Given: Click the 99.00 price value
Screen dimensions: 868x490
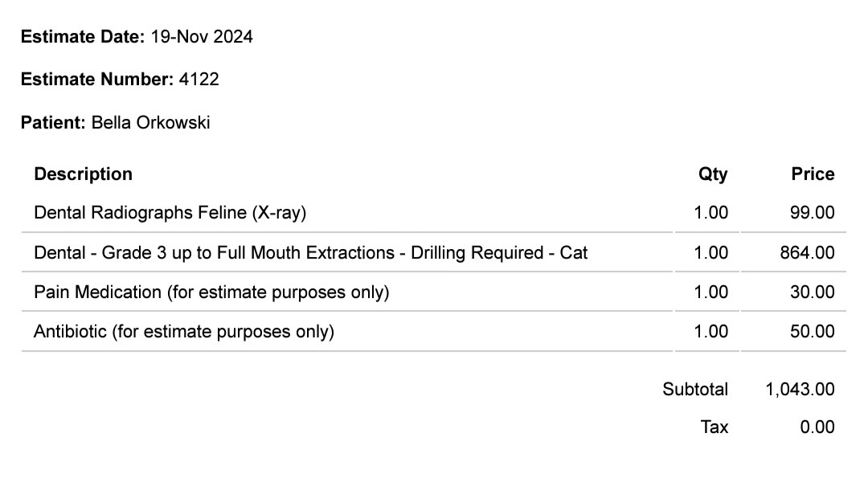Looking at the screenshot, I should point(812,213).
